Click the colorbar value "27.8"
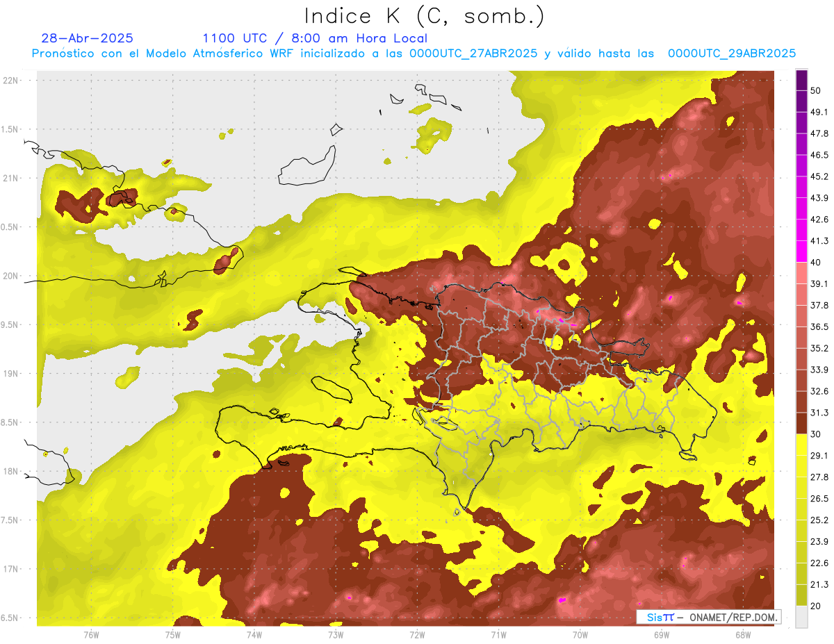 (819, 477)
